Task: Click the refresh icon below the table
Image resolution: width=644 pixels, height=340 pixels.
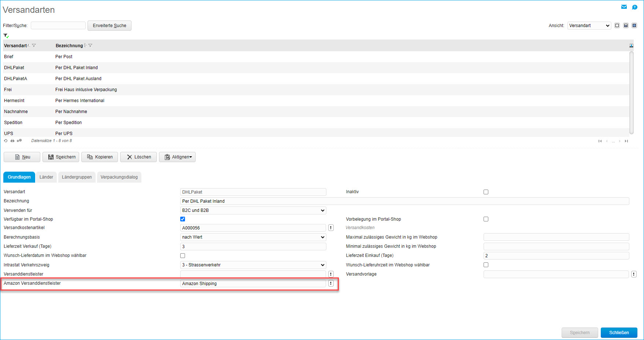Action: [x=6, y=141]
